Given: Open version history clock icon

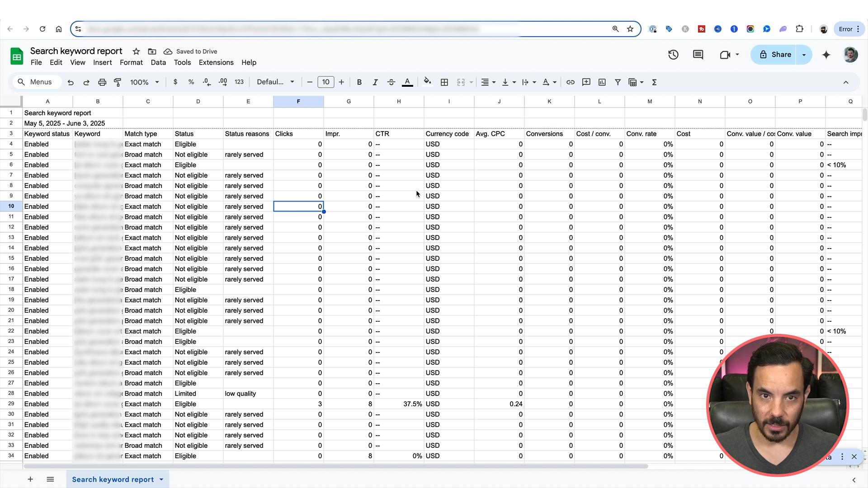Looking at the screenshot, I should click(673, 55).
